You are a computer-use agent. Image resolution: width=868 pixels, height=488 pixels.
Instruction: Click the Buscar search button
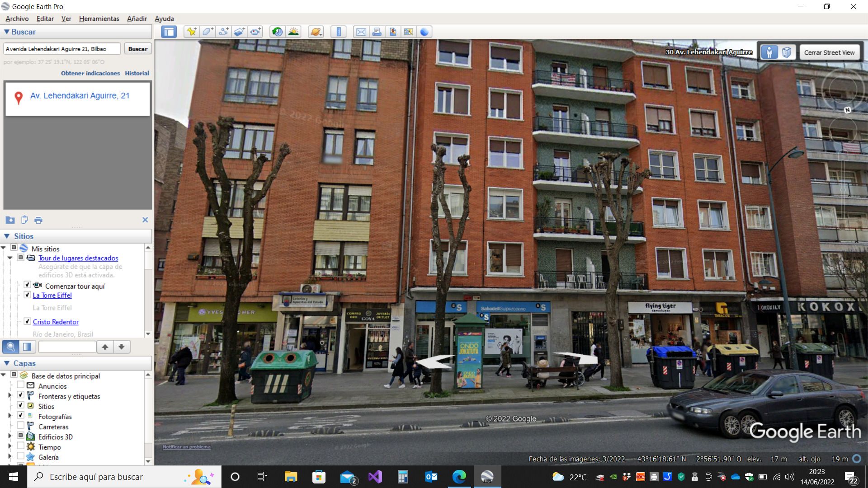(138, 49)
